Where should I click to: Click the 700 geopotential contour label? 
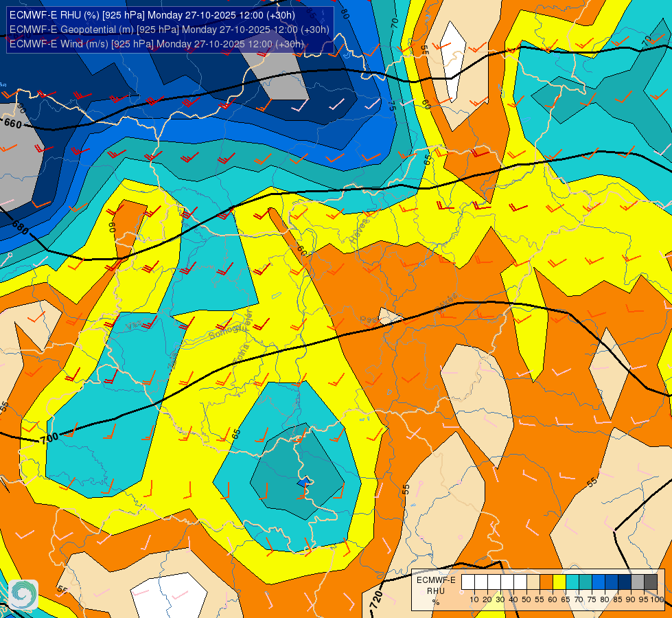(x=49, y=438)
